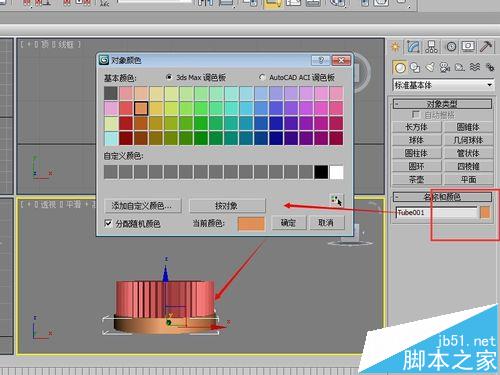Create a 几何球体 primitive
Screen dimensions: 500x375
pos(468,140)
